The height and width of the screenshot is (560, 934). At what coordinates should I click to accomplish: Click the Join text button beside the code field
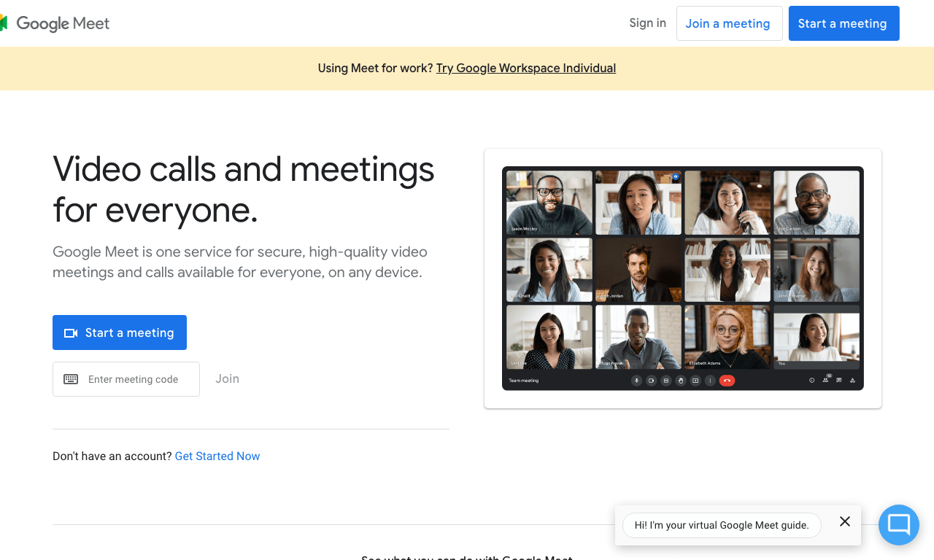(227, 378)
